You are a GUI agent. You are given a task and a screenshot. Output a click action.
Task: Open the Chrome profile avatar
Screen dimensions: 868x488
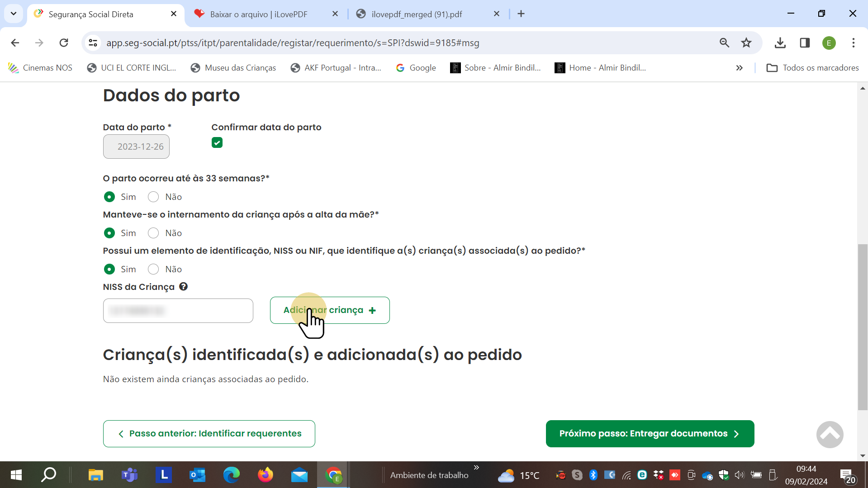(829, 43)
